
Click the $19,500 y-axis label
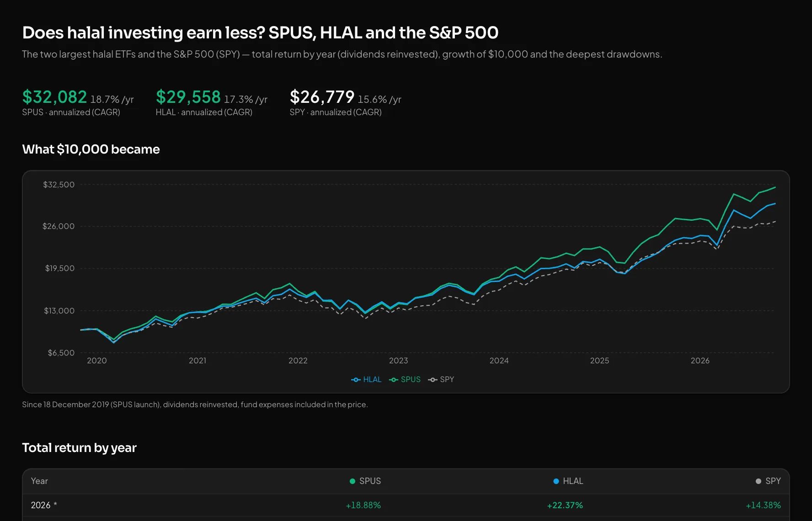tap(59, 268)
